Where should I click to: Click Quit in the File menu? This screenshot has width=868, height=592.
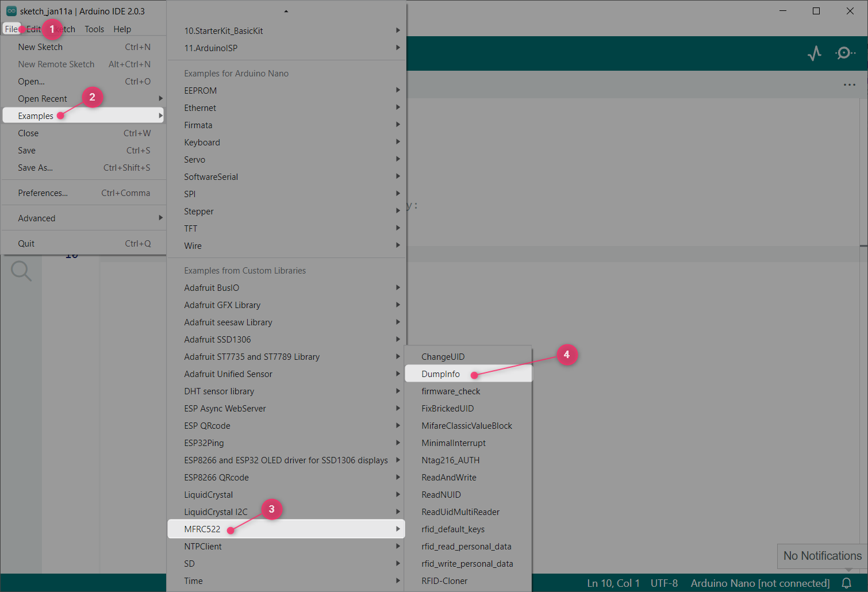point(84,244)
